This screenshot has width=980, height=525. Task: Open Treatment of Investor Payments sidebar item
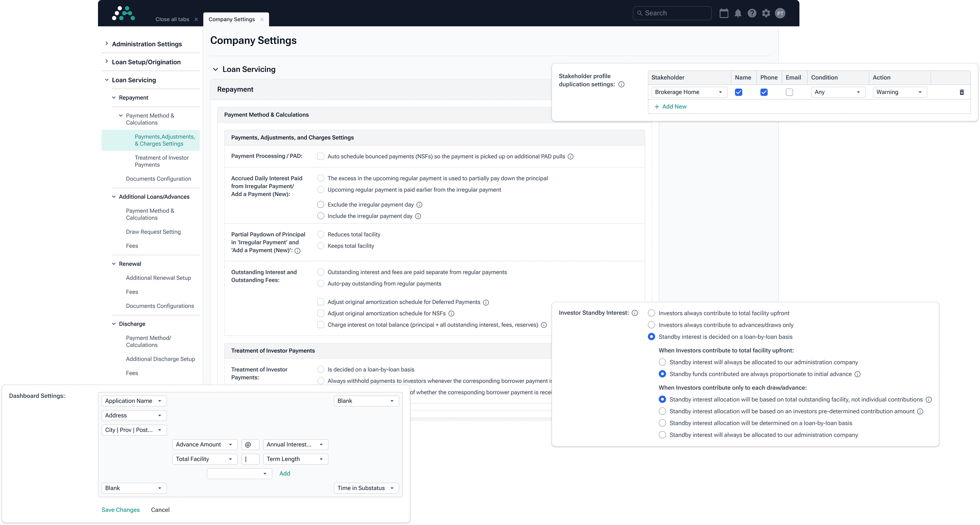pyautogui.click(x=161, y=161)
